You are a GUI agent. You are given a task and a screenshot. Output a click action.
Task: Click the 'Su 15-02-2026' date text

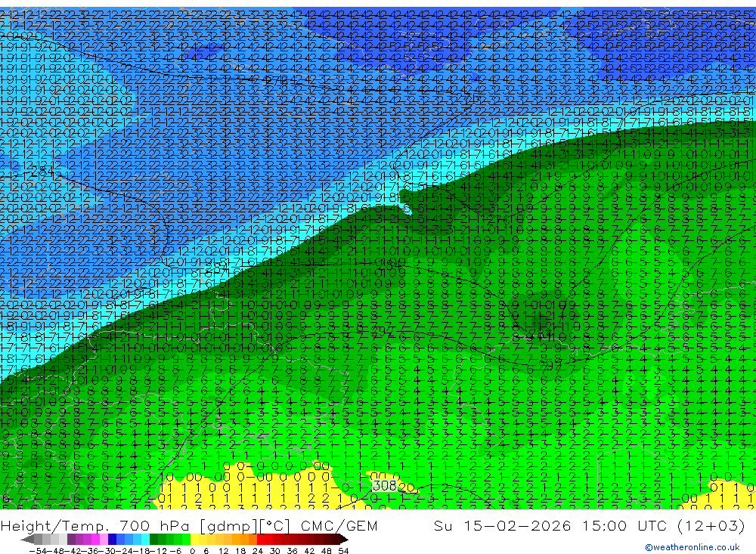click(502, 526)
